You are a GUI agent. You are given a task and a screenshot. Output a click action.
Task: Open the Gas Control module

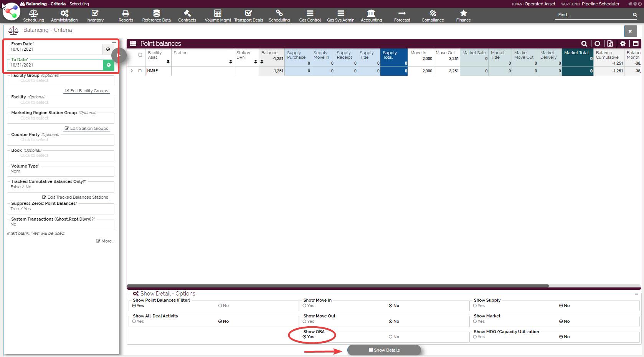pos(310,16)
